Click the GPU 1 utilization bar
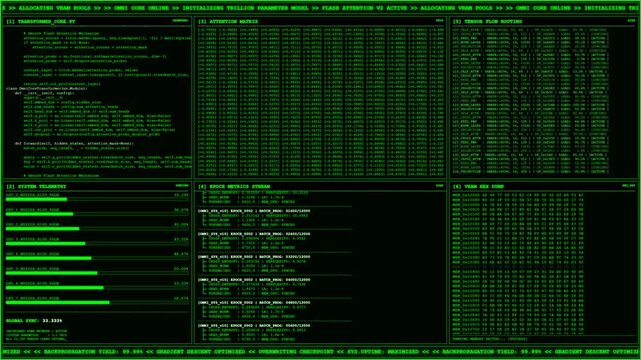641x360 pixels. pyautogui.click(x=97, y=214)
